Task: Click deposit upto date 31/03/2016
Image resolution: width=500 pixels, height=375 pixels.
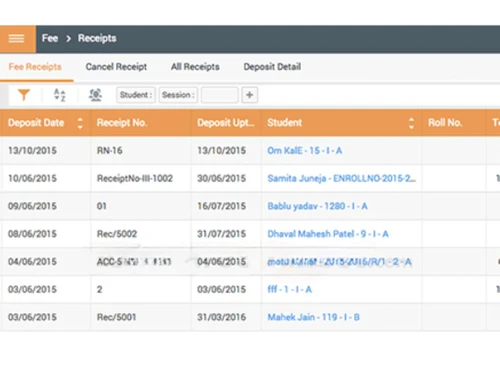Action: pos(221,317)
